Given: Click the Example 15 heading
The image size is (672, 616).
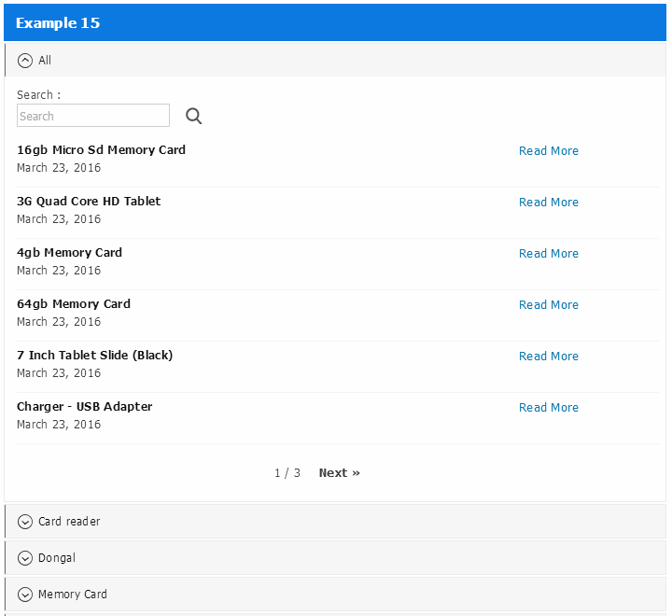Looking at the screenshot, I should pos(58,22).
